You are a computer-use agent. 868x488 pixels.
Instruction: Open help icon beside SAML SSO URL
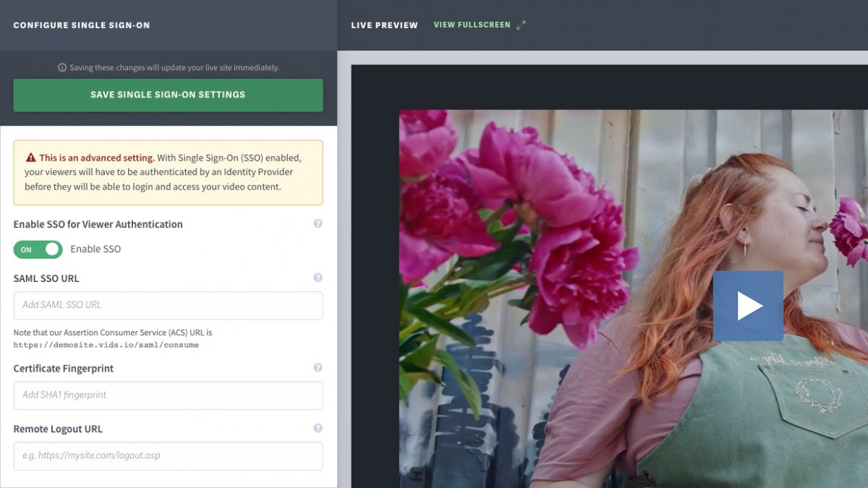[318, 278]
